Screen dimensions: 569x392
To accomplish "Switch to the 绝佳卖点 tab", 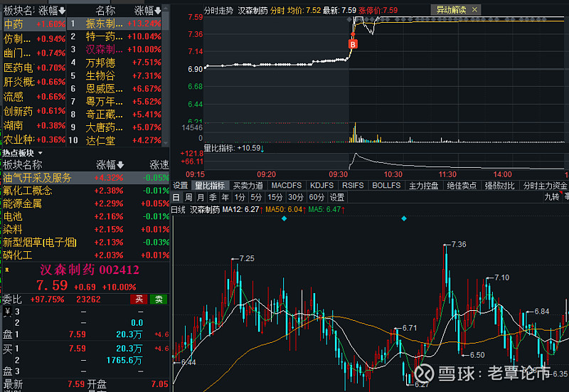I will (x=462, y=186).
